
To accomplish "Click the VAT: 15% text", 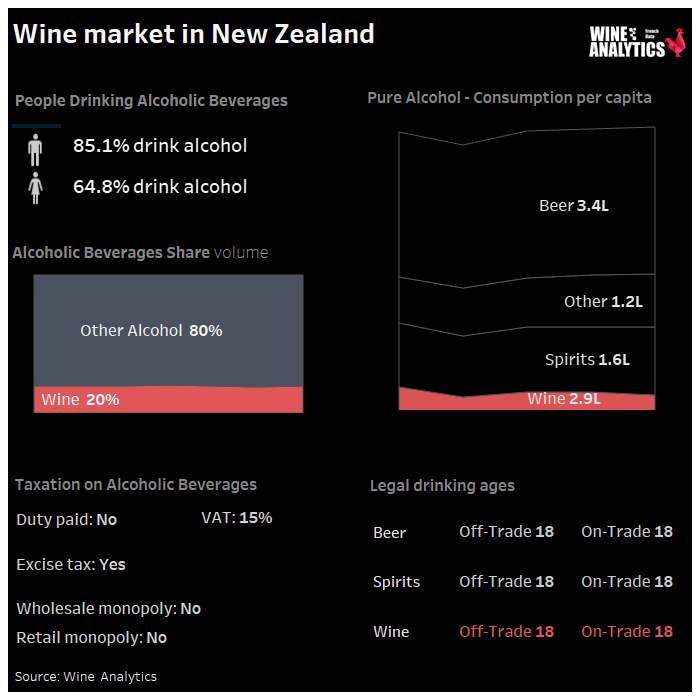I will [237, 517].
